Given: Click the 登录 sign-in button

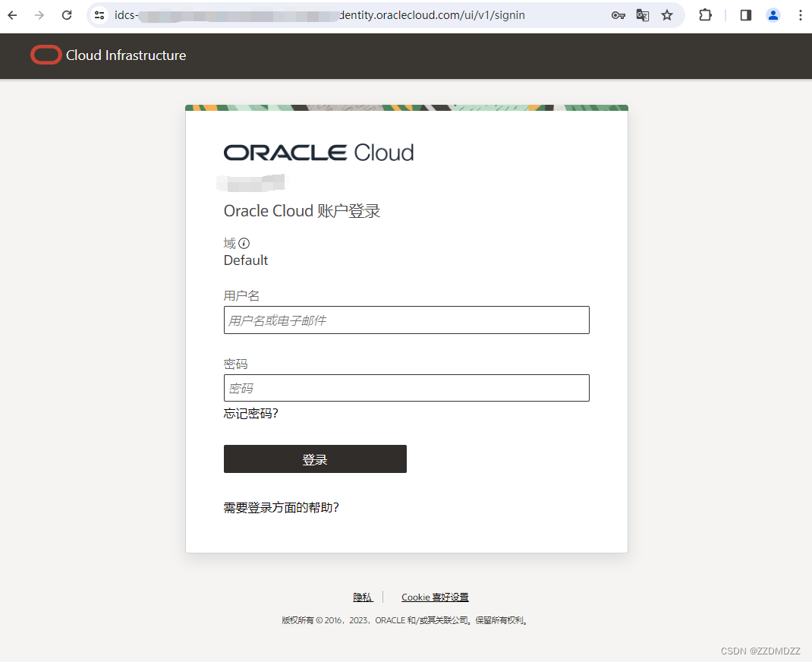Looking at the screenshot, I should click(x=315, y=459).
